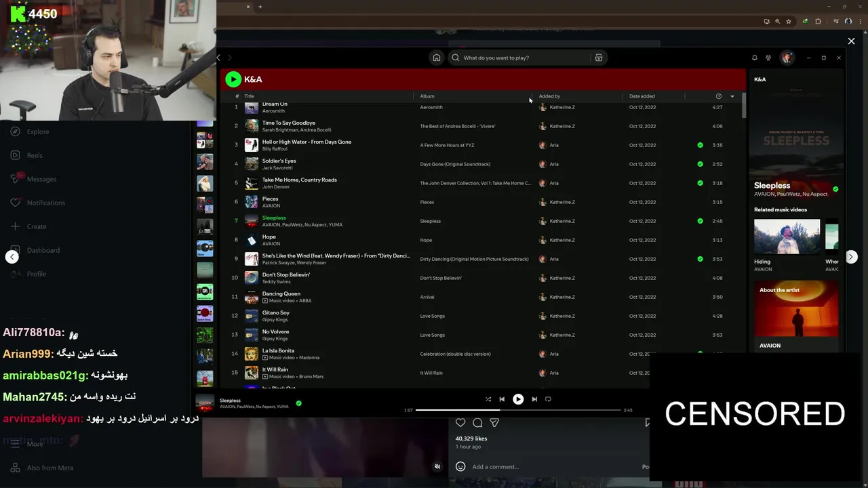Like the Instagram post with the heart icon
Viewport: 868px width, 488px height.
[x=460, y=423]
